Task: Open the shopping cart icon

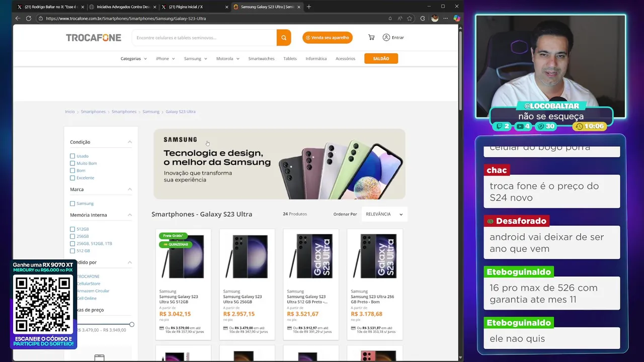Action: point(371,37)
